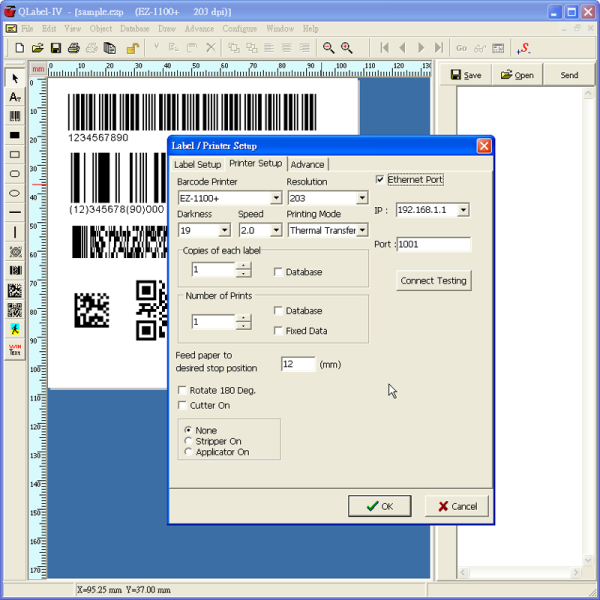Image resolution: width=600 pixels, height=600 pixels.
Task: Select the Windows Text tool icon
Action: pos(15,349)
